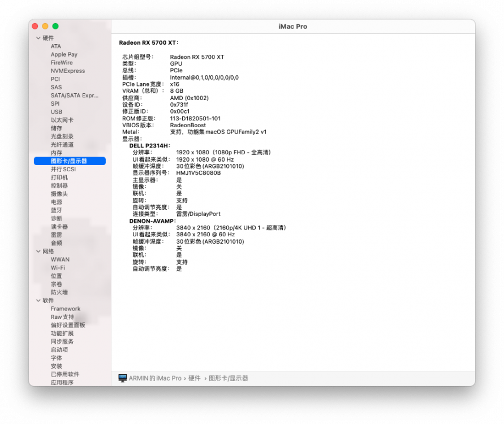Open 以太网卡 Ethernet cards entry

(x=62, y=120)
